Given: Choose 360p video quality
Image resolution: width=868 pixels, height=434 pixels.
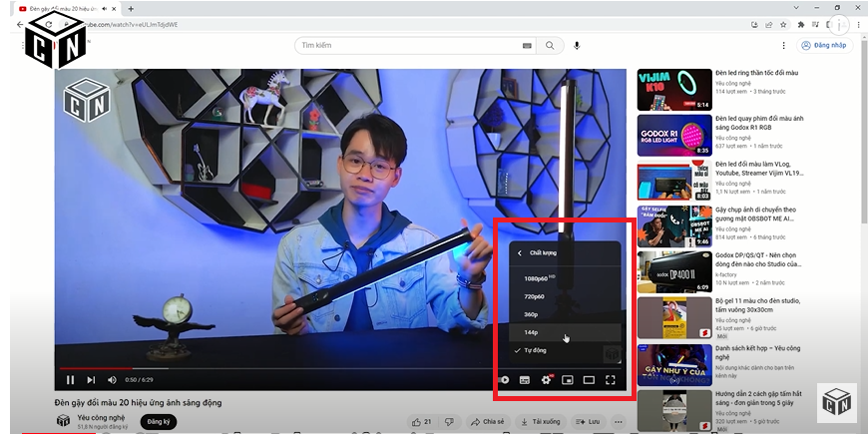Looking at the screenshot, I should (565, 314).
